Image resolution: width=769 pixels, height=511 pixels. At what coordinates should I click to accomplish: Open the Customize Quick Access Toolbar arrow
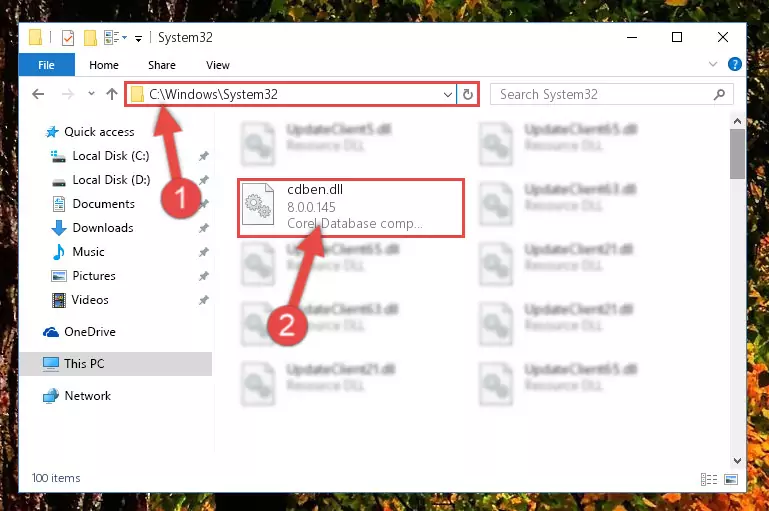[139, 39]
